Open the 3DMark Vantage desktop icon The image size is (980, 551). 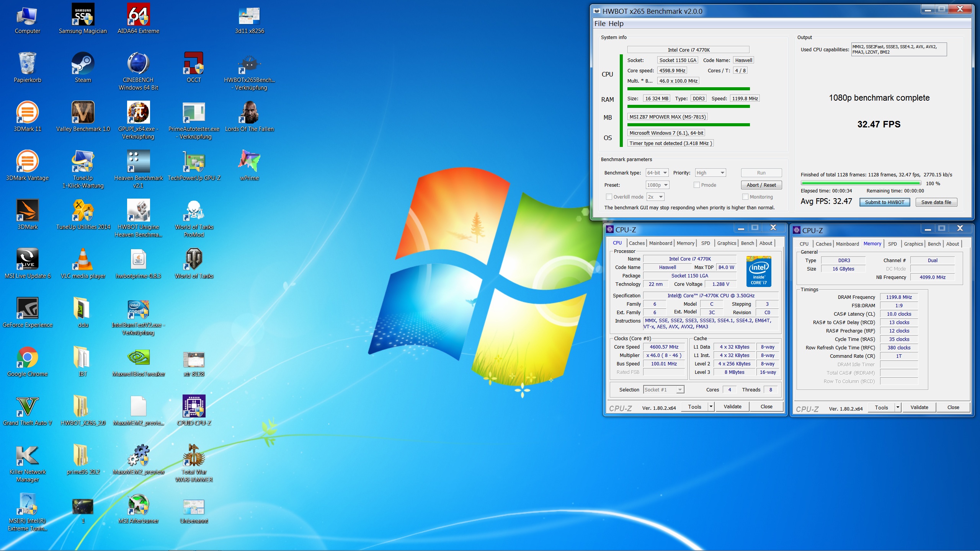tap(27, 166)
